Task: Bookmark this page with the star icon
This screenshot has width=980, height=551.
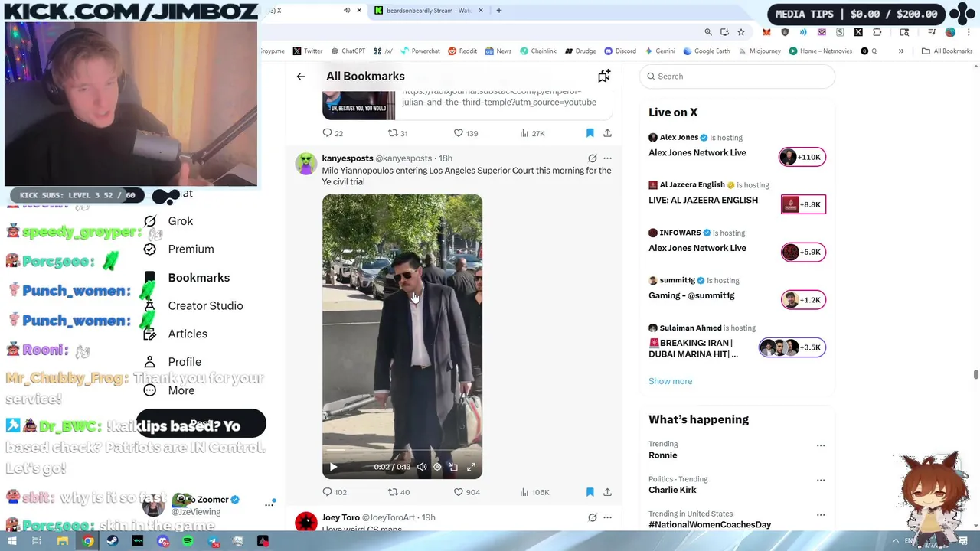Action: click(x=741, y=32)
